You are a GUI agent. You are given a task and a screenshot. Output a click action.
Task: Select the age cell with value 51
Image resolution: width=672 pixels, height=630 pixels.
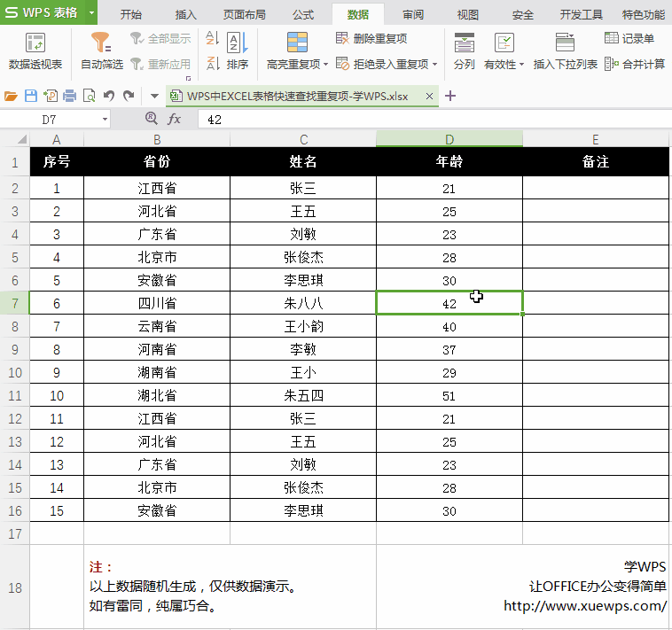449,395
